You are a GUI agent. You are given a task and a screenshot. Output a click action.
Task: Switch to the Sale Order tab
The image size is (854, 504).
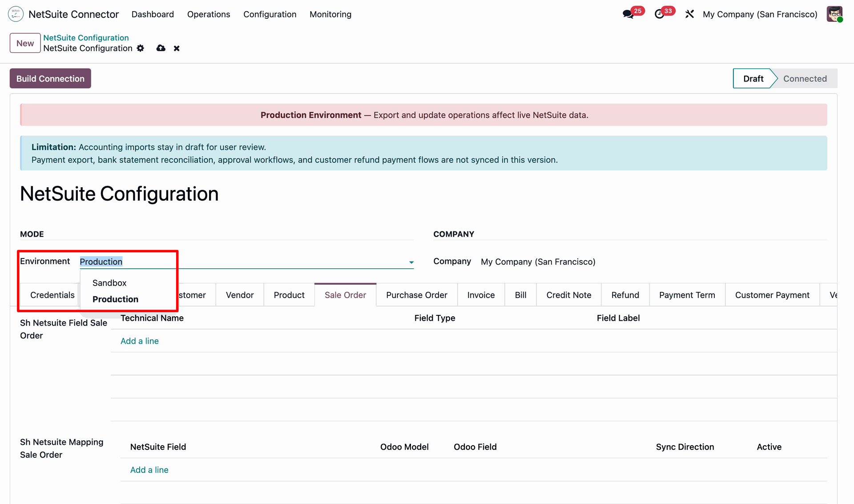[x=345, y=295]
